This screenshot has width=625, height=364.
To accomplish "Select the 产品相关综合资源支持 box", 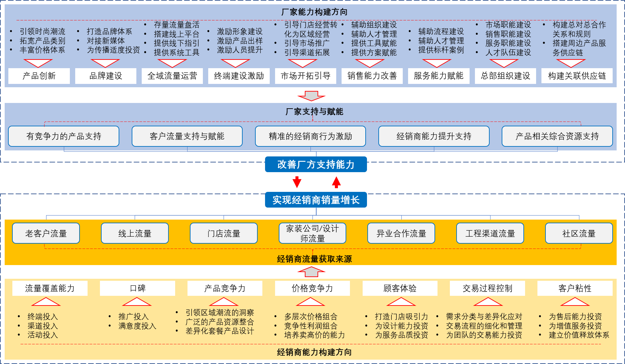I will (x=557, y=136).
